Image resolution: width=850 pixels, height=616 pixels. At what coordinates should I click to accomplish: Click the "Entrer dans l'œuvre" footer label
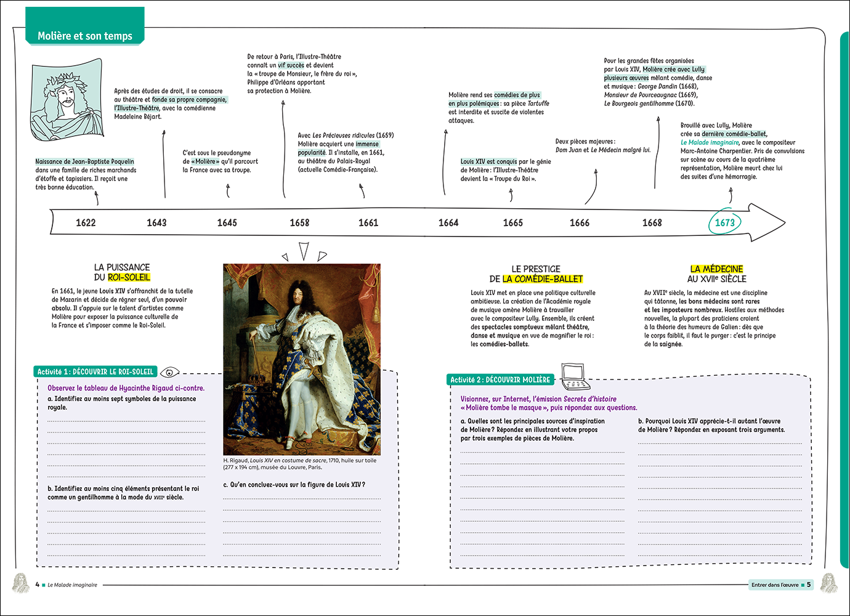pyautogui.click(x=775, y=585)
